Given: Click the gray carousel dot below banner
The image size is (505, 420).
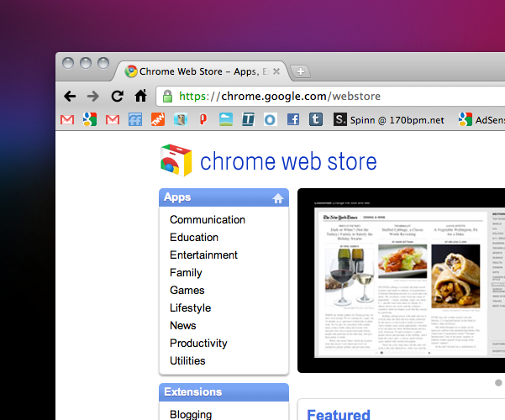Looking at the screenshot, I should tap(498, 383).
